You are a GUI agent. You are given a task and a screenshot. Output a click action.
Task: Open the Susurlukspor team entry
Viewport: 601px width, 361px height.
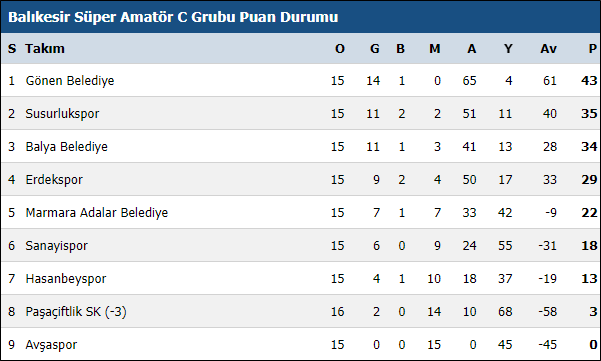point(62,114)
